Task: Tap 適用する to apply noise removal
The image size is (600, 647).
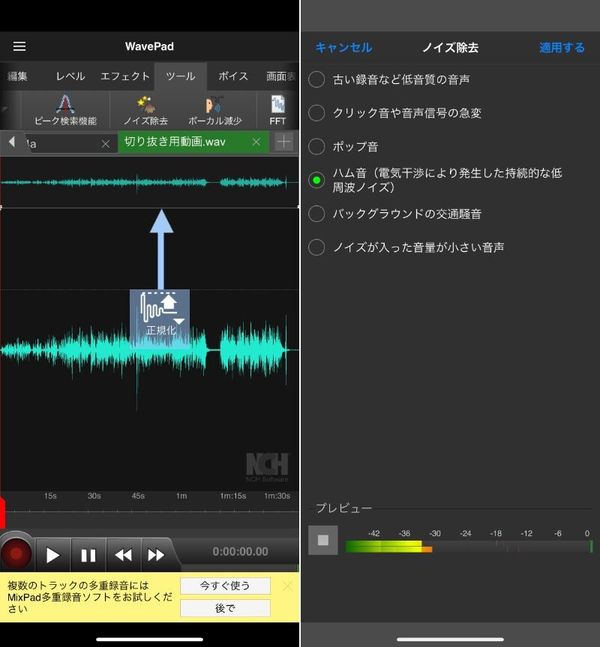Action: click(562, 47)
